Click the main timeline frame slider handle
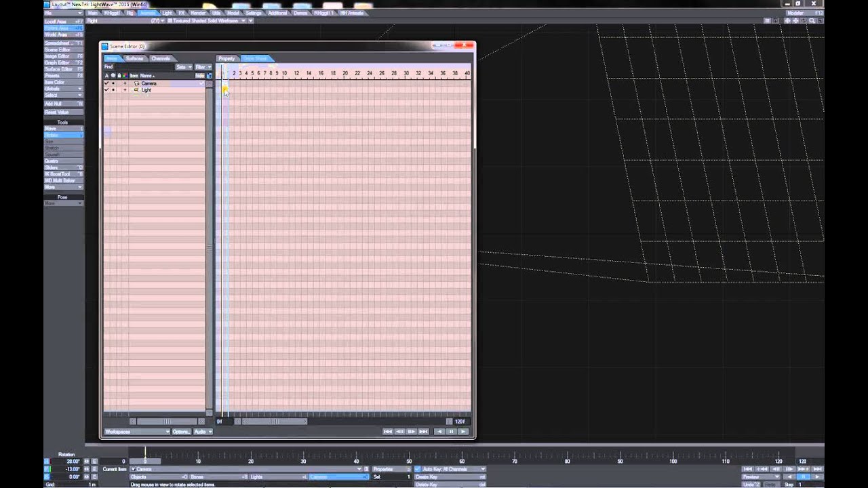The width and height of the screenshot is (868, 488). coord(144,461)
